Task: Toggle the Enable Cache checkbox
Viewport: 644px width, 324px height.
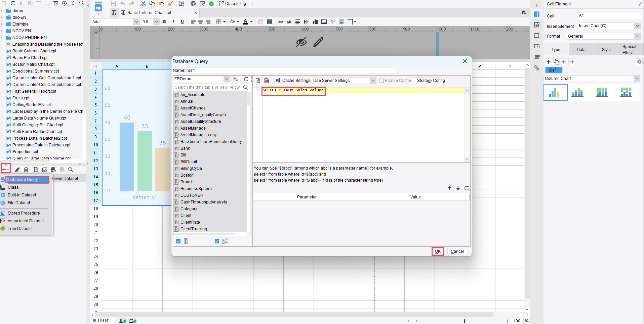Action: pos(381,81)
